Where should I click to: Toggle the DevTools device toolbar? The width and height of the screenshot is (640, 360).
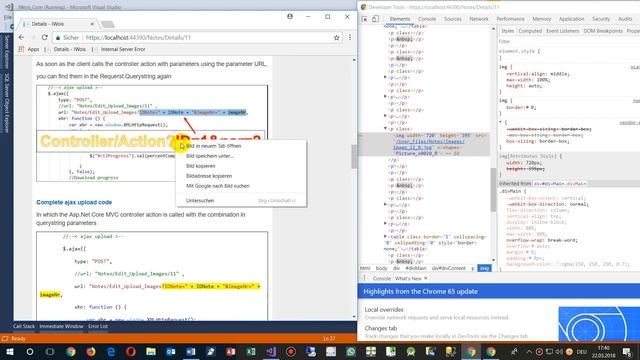376,19
